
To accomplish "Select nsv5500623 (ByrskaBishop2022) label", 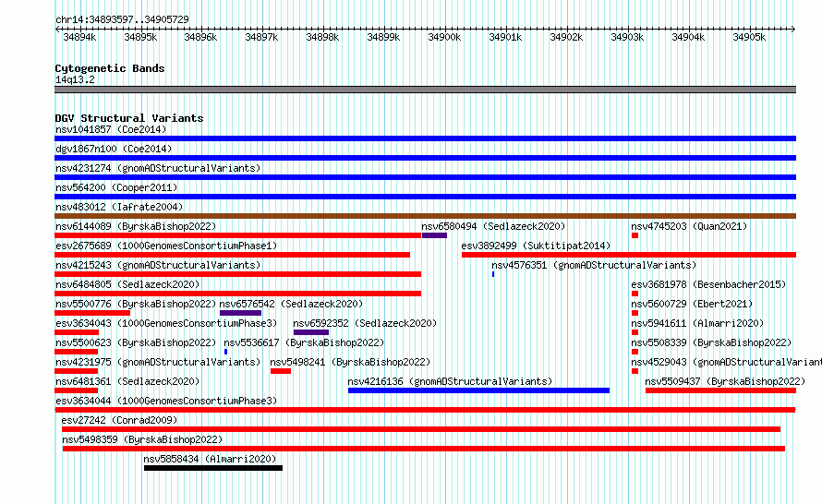I will (x=136, y=342).
